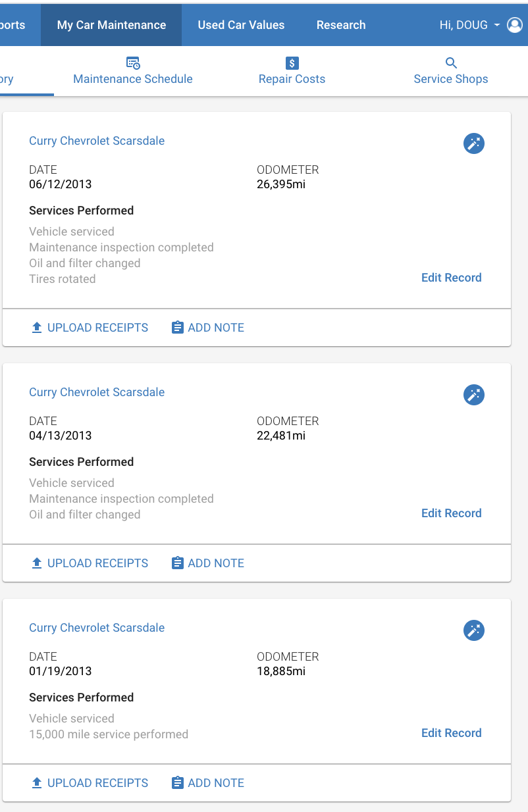Click magic wand icon on 01/19/2013 record
This screenshot has width=528, height=812.
(474, 630)
